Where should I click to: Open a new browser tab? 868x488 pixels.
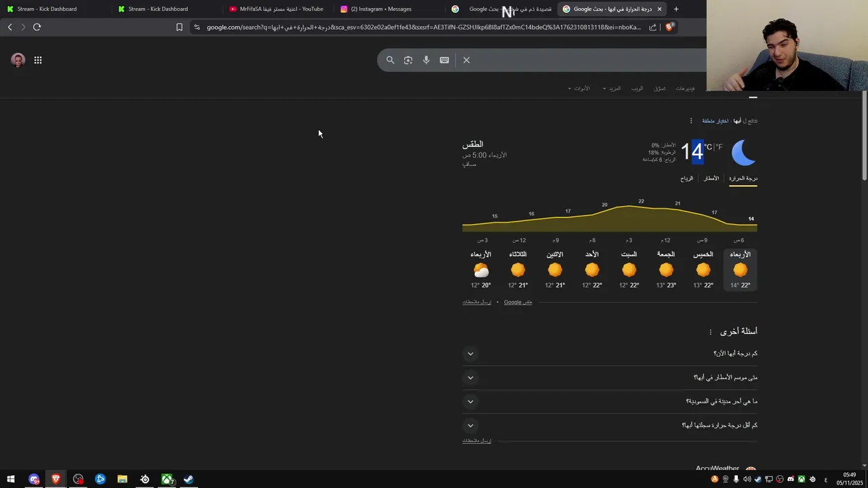pos(676,9)
